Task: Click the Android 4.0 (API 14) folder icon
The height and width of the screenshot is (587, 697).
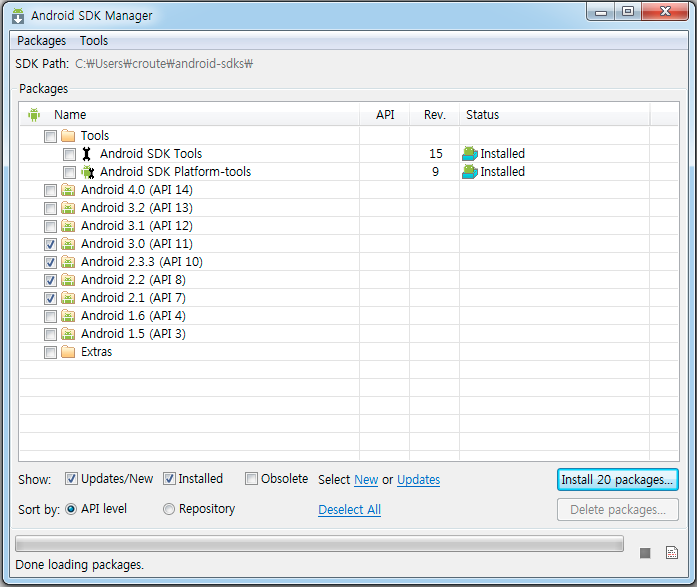Action: 68,190
